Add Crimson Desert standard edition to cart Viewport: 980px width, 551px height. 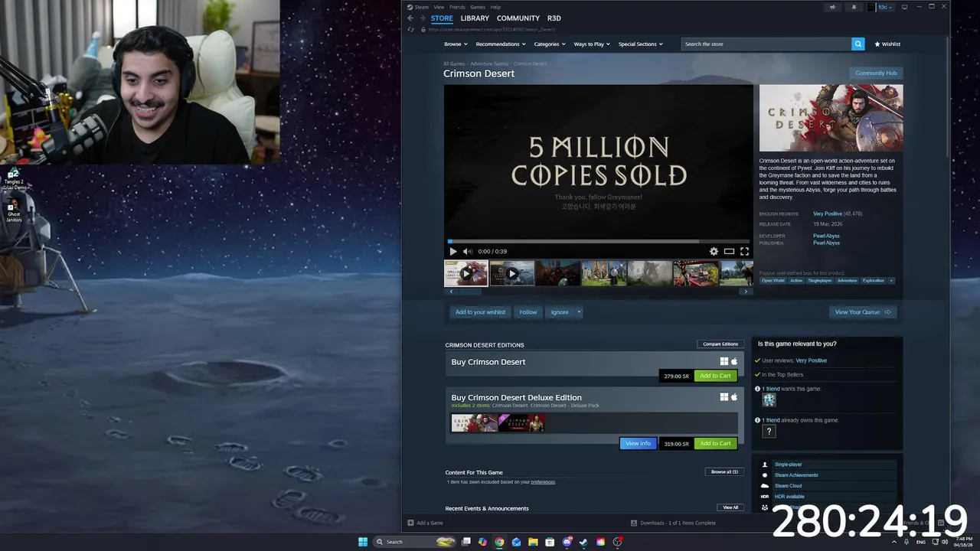715,376
